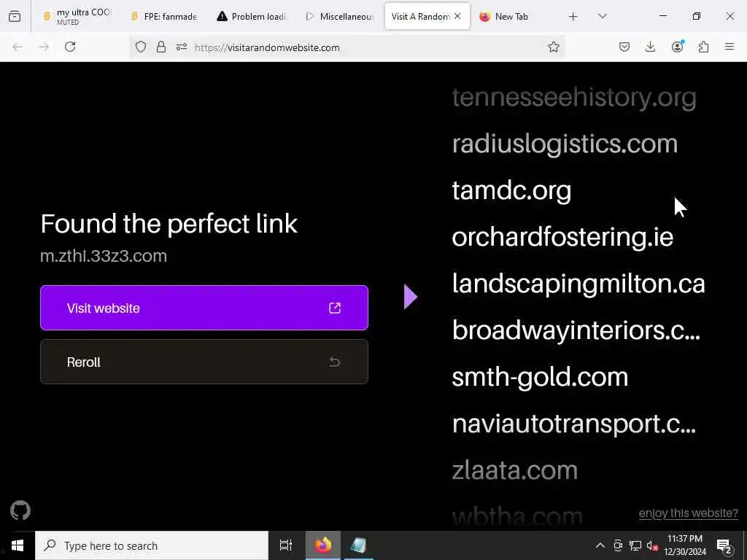The image size is (747, 560).
Task: Follow the enjoy this website? link
Action: click(688, 513)
